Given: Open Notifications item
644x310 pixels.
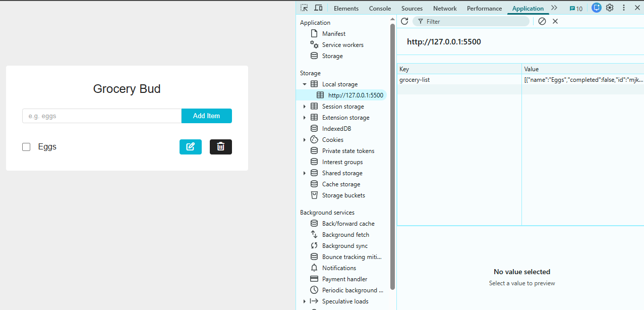Looking at the screenshot, I should click(x=339, y=268).
